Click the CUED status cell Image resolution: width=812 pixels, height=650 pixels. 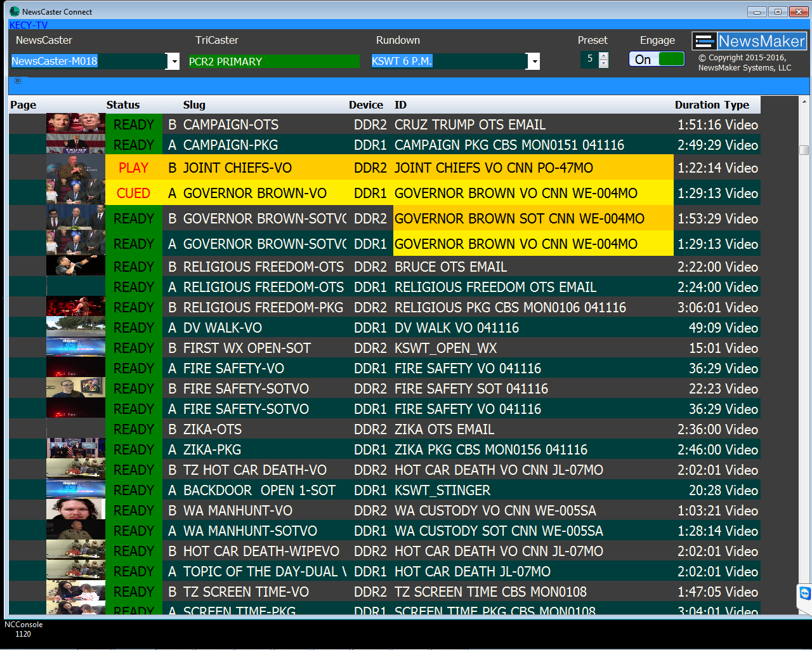134,193
